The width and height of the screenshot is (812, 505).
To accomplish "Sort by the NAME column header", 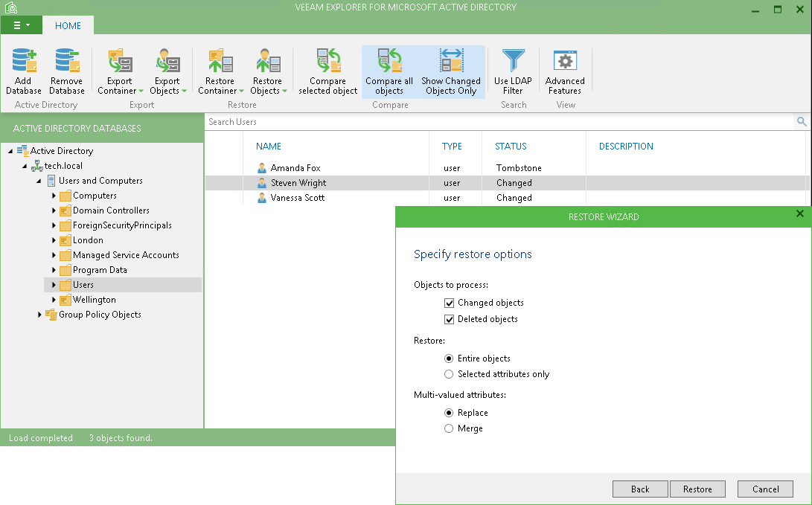I will click(268, 147).
